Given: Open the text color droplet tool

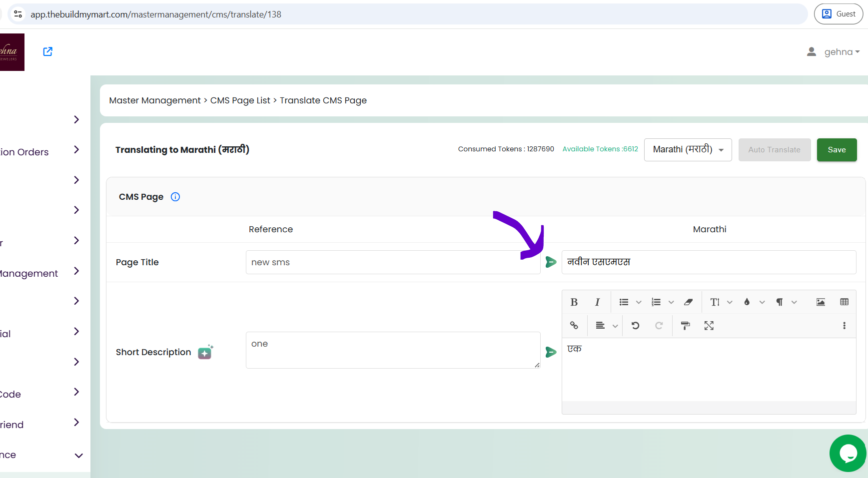Looking at the screenshot, I should (x=747, y=302).
